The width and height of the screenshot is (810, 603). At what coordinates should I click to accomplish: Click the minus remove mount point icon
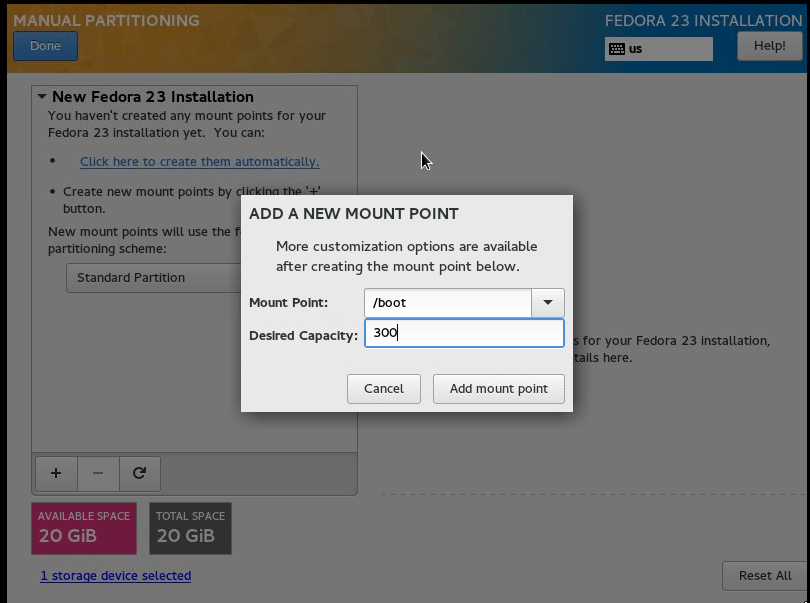tap(98, 473)
